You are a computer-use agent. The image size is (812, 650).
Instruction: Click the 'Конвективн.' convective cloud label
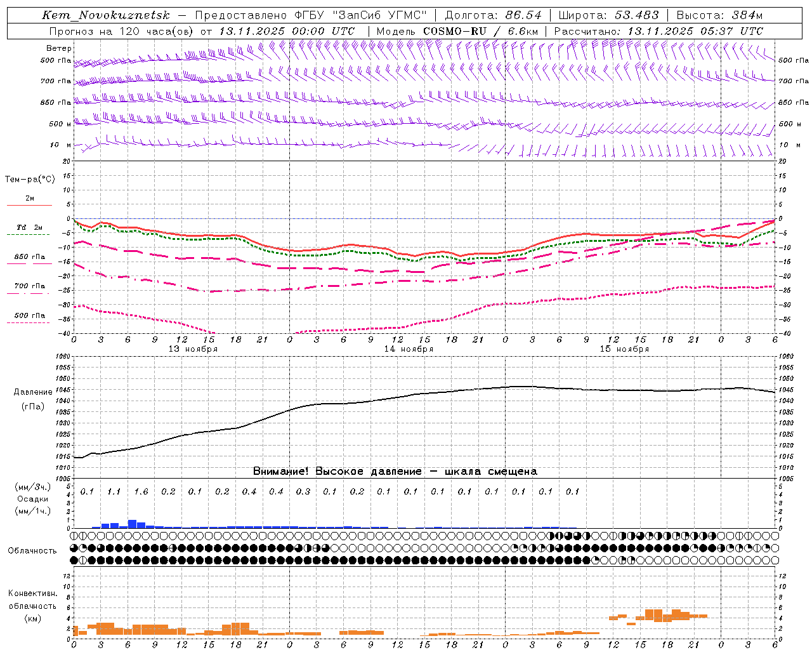pos(32,594)
